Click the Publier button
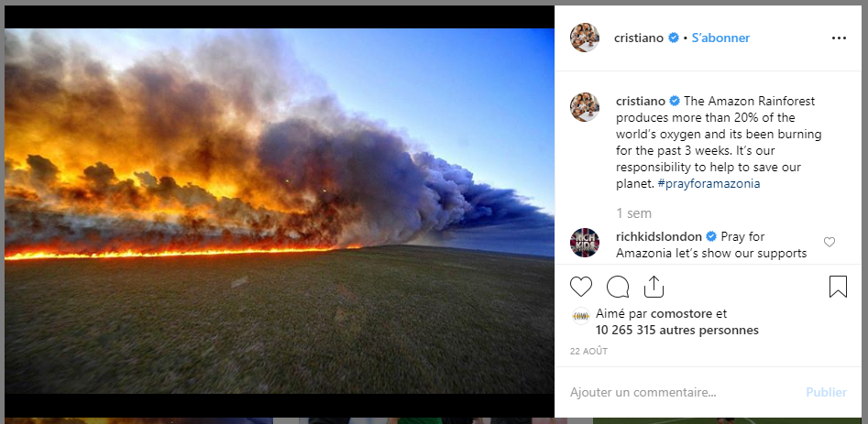 [x=826, y=393]
